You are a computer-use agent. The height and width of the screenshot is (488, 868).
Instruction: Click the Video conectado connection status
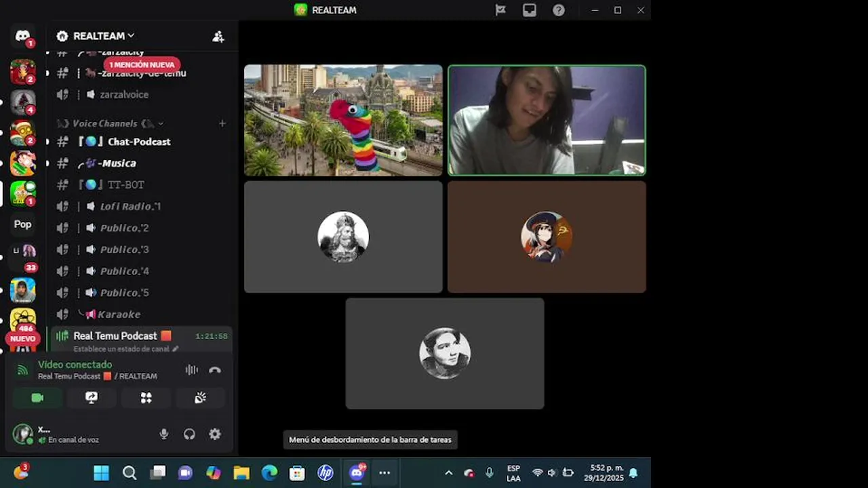tap(75, 365)
